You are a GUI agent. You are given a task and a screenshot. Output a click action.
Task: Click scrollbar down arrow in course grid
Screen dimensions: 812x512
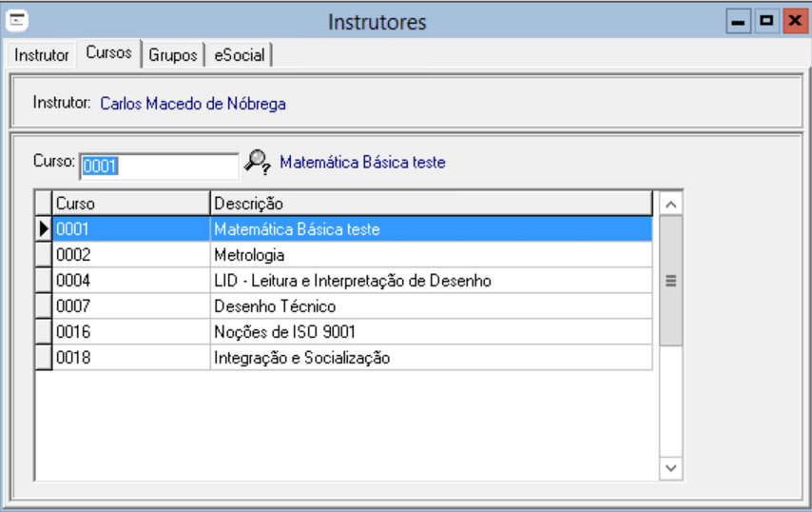(671, 467)
